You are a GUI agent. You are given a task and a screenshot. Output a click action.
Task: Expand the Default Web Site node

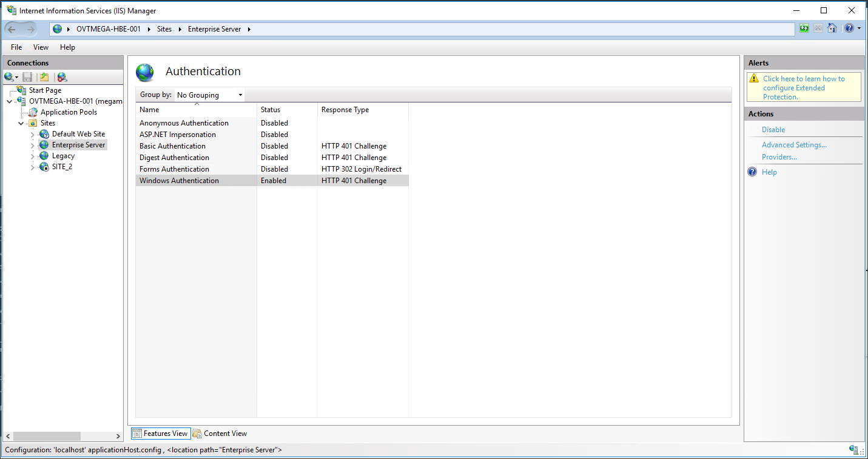coord(33,134)
